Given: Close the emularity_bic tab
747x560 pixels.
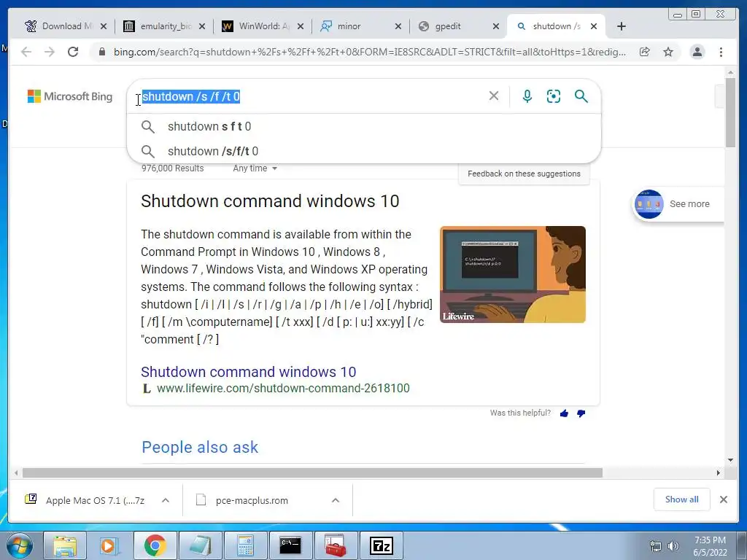Looking at the screenshot, I should pos(202,26).
